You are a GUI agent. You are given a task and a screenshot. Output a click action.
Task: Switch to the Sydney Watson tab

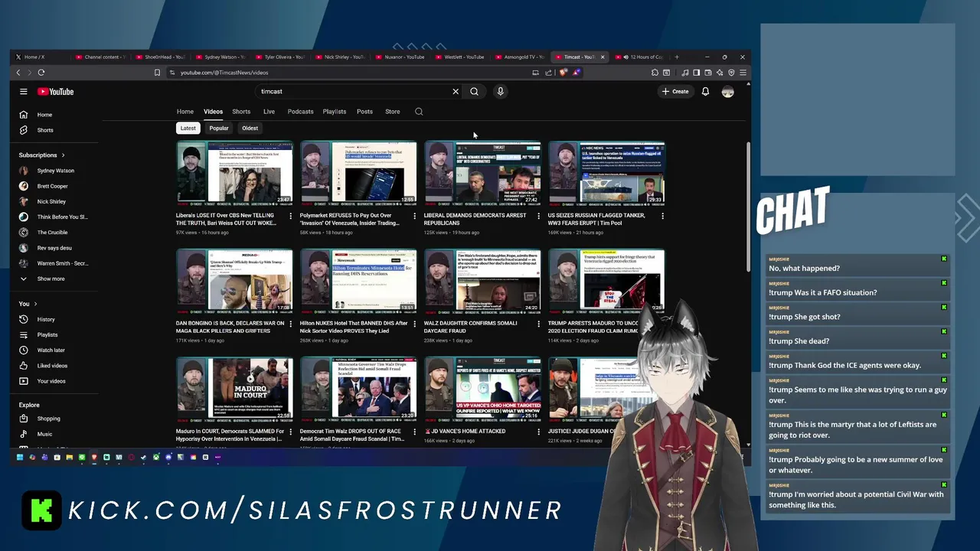pos(221,57)
